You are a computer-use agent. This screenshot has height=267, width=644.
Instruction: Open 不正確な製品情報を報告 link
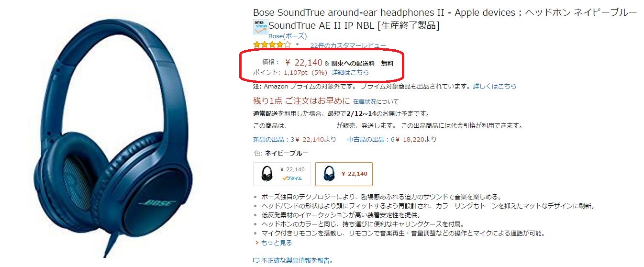pos(297,261)
